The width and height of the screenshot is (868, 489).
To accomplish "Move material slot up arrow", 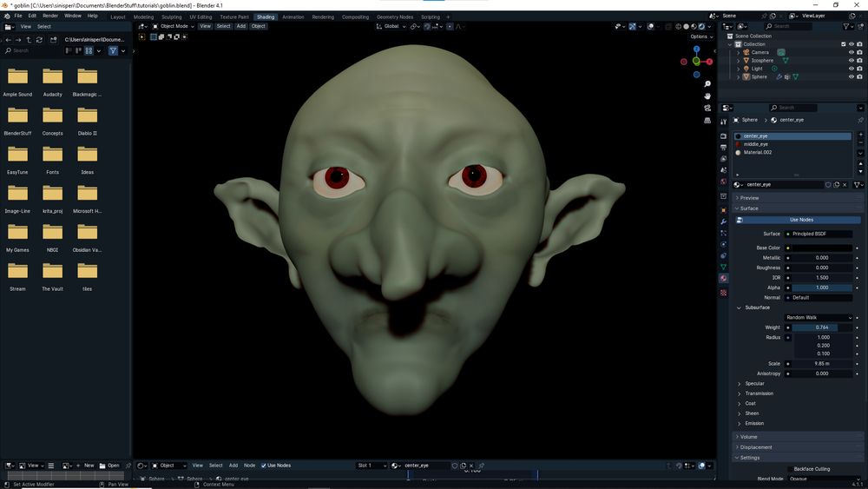I will click(x=860, y=164).
